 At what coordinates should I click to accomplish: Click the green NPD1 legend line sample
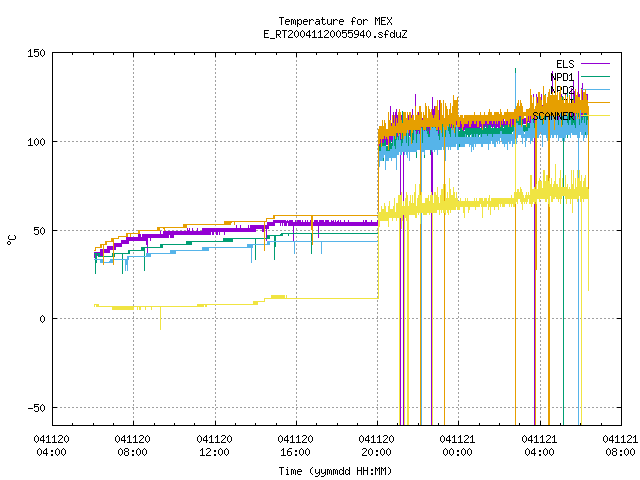coord(595,76)
